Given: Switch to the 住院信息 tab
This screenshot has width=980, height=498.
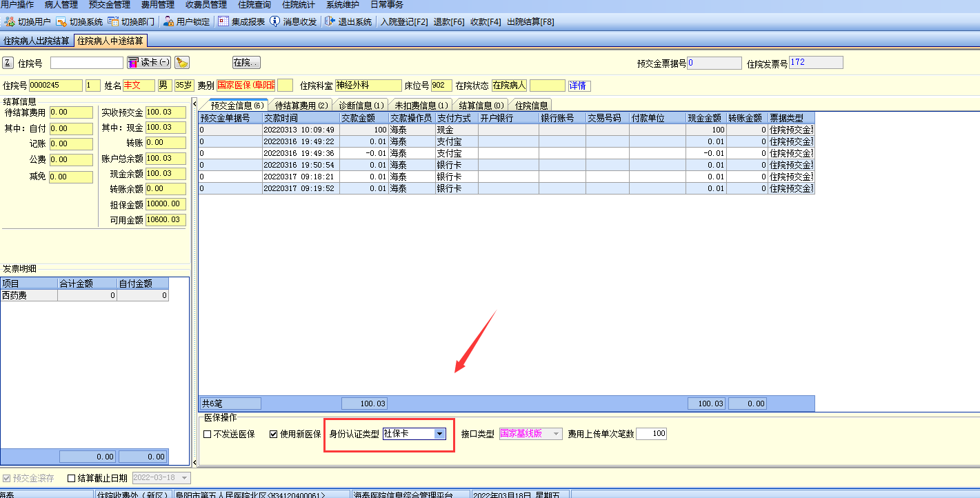Looking at the screenshot, I should (x=531, y=105).
